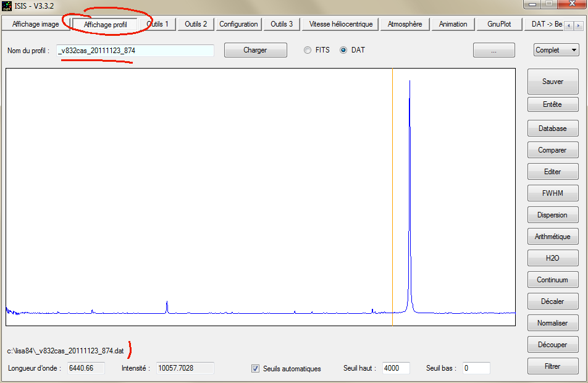Click the Nom du profil text field
Image resolution: width=588 pixels, height=383 pixels.
(135, 51)
